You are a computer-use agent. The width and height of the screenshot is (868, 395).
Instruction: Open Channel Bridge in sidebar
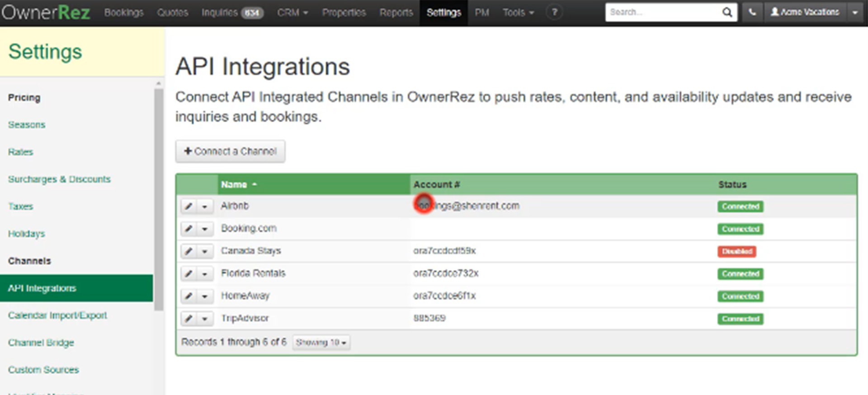41,343
